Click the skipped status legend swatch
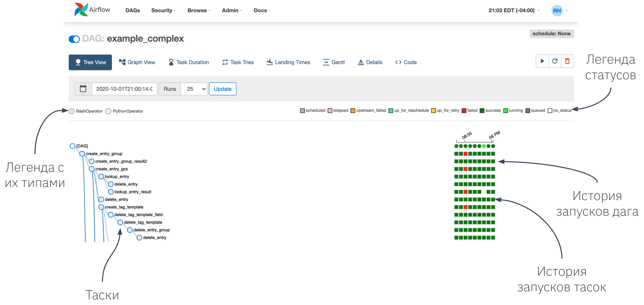644x305 pixels. point(330,111)
